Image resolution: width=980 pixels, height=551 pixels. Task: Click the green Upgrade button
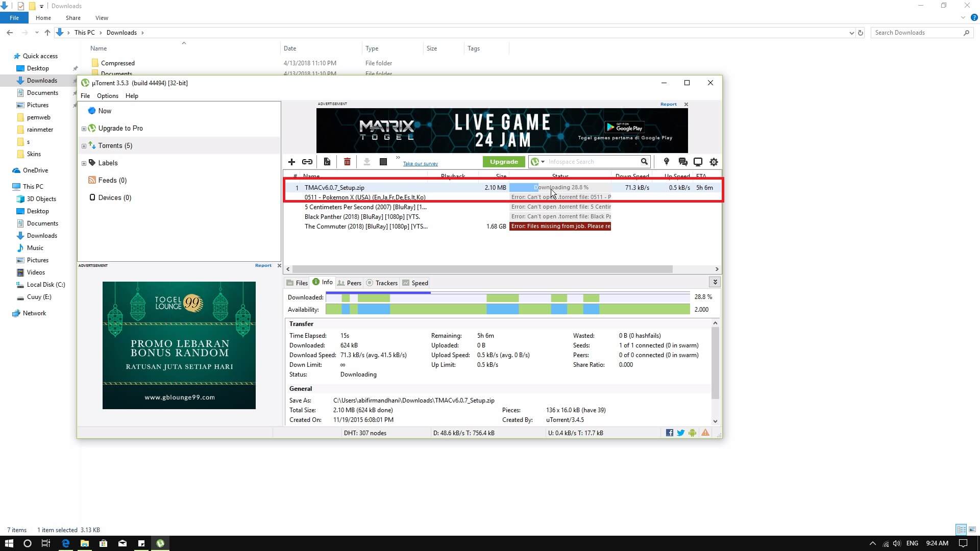(x=504, y=162)
